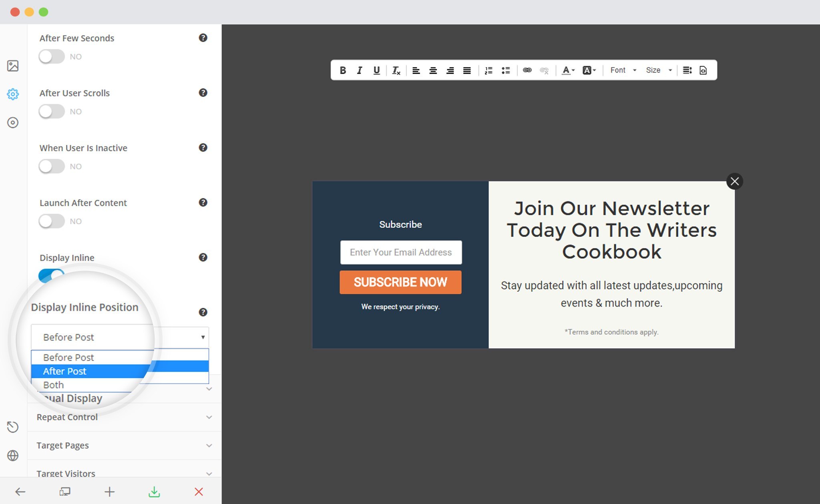
Task: Toggle When User Is Inactive switch
Action: tap(52, 166)
